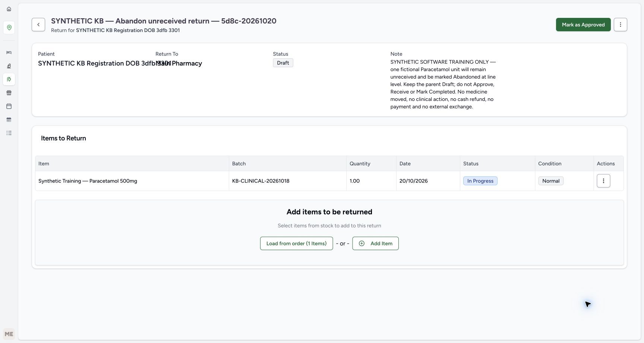The height and width of the screenshot is (343, 644).
Task: Click the subtitle patient name under the title
Action: coord(128,31)
